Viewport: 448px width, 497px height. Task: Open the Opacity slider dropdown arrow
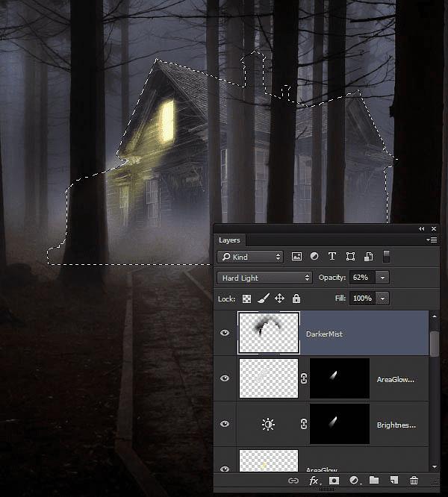[x=382, y=278]
